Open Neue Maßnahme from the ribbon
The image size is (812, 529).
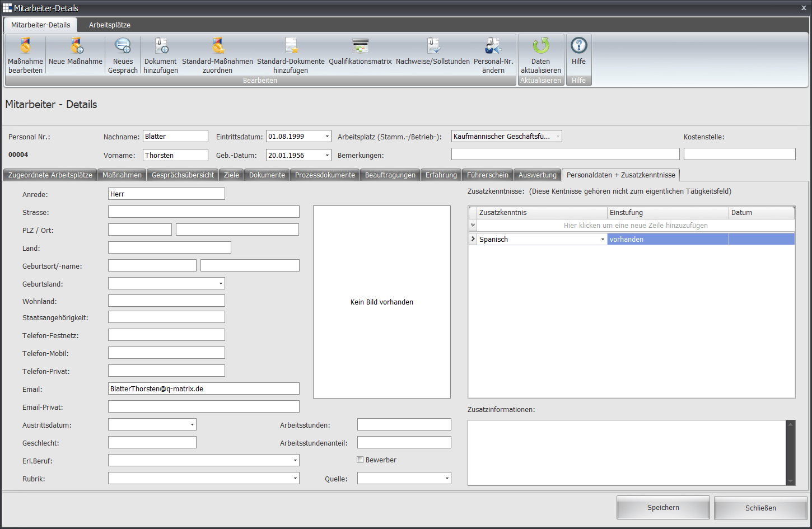[x=76, y=46]
